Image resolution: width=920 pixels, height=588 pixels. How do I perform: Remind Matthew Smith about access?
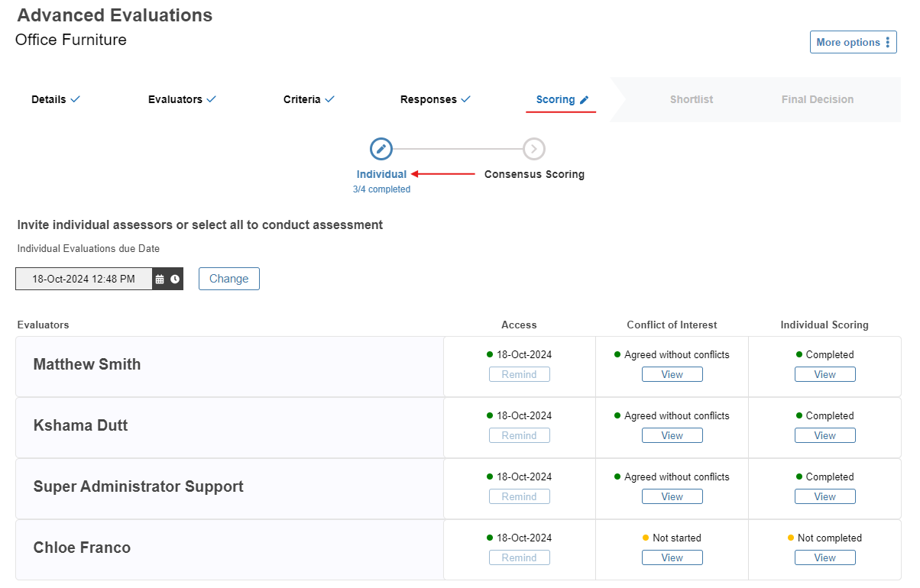(x=520, y=374)
